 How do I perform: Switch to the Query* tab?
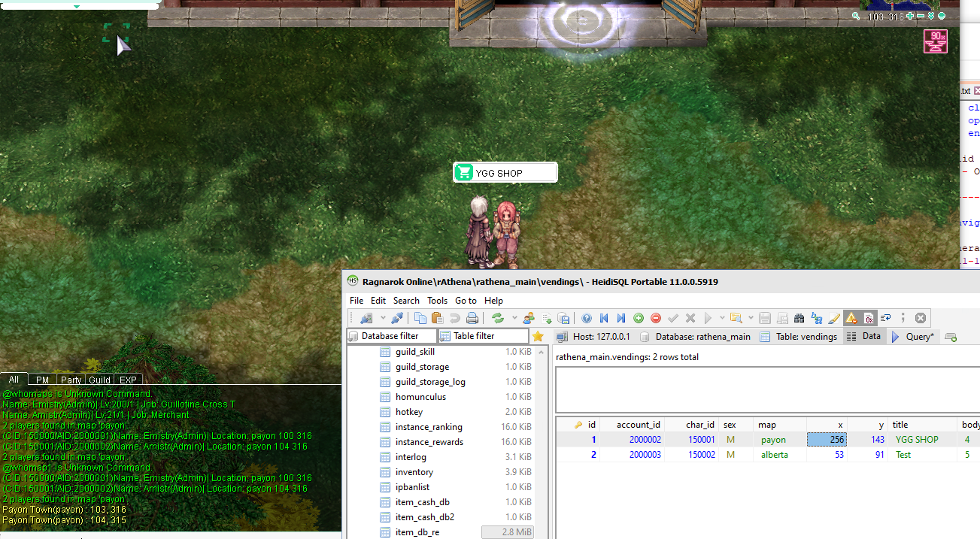[912, 337]
